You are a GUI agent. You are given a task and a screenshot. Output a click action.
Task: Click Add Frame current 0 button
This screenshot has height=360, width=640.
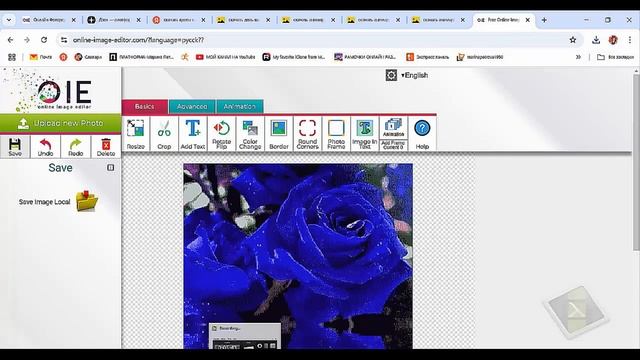pos(393,145)
